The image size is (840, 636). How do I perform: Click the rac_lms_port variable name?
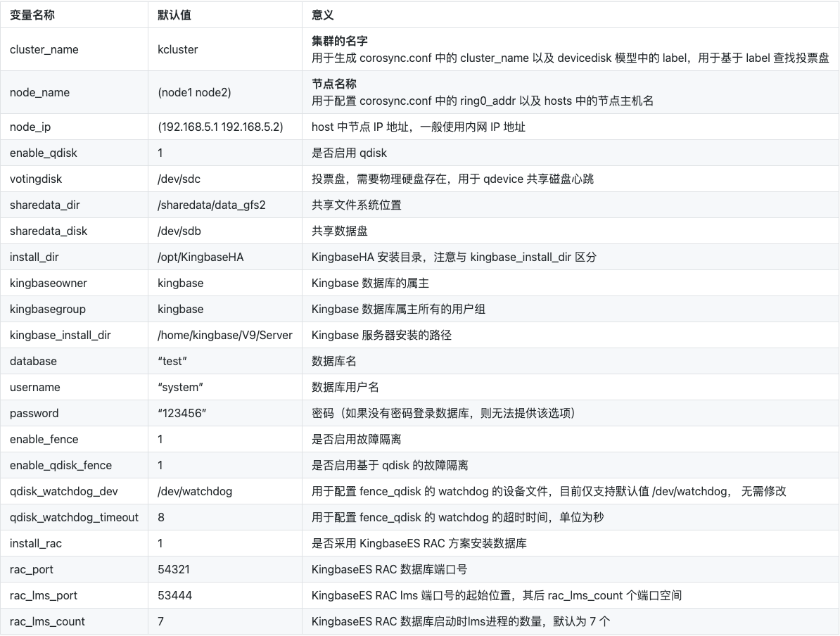(44, 596)
